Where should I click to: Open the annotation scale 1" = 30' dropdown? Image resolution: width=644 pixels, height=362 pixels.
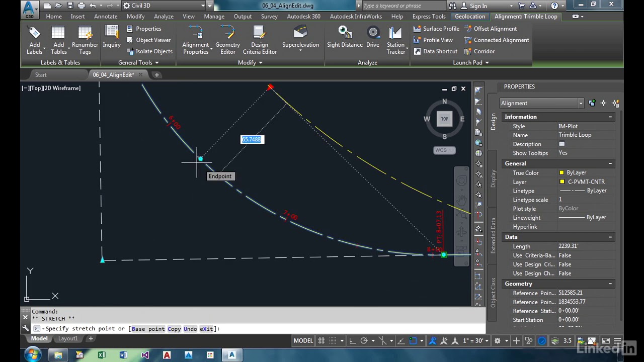click(x=475, y=341)
